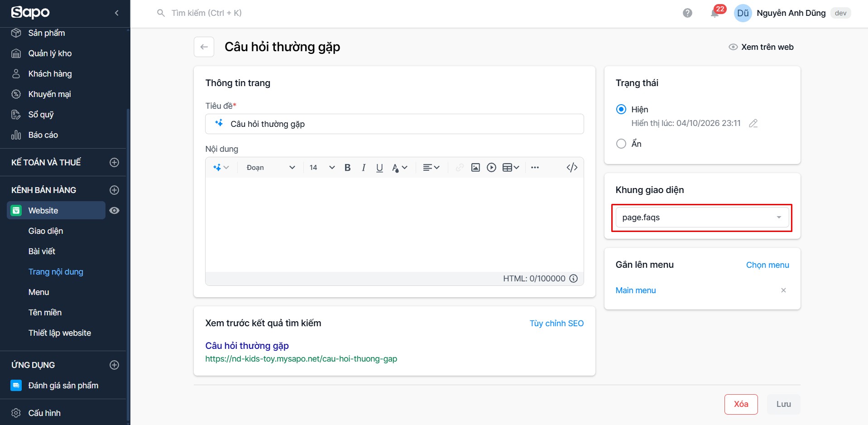Click the back arrow beside the page title

coord(204,47)
